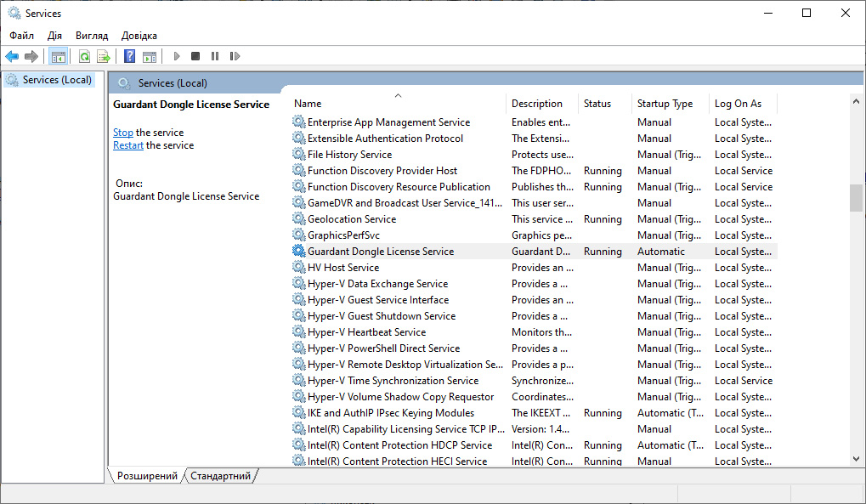This screenshot has height=504, width=866.
Task: Click the gear icon beside Hyper-V Data Exchange Service
Action: (299, 284)
